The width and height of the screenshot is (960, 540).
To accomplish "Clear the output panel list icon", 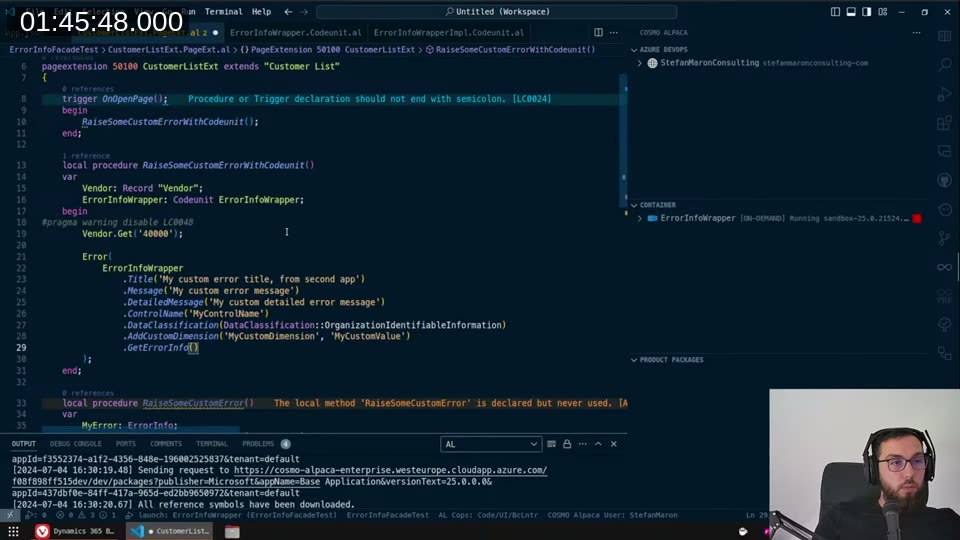I will (552, 444).
